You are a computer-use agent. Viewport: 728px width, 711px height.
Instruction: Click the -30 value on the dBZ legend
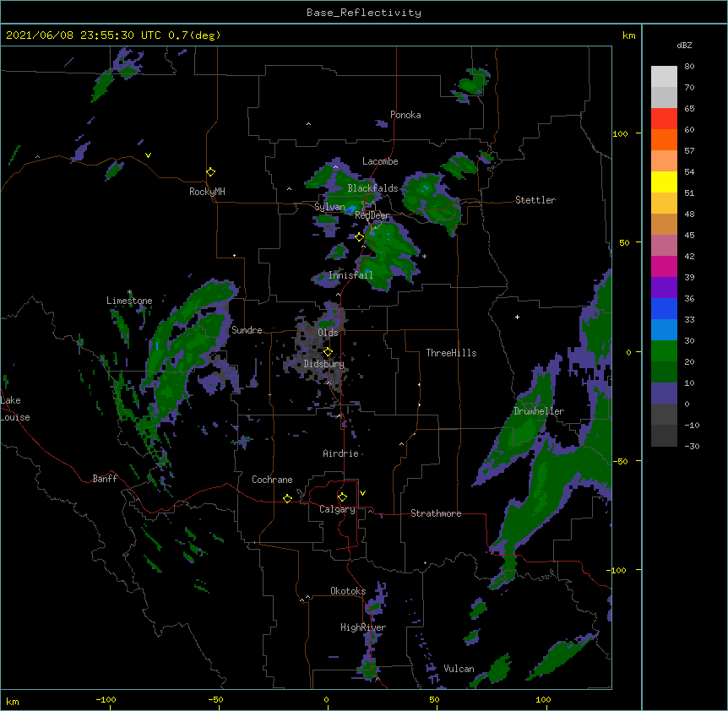click(692, 447)
